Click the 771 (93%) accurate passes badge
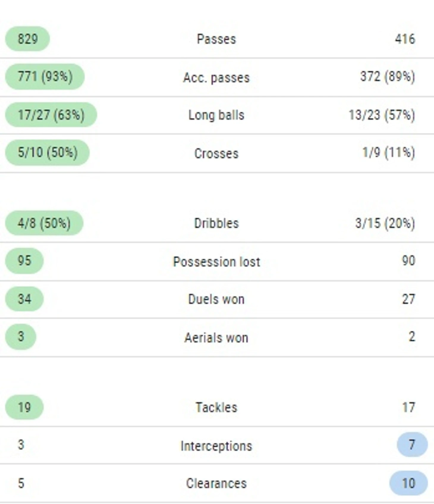The height and width of the screenshot is (504, 434). [x=45, y=76]
